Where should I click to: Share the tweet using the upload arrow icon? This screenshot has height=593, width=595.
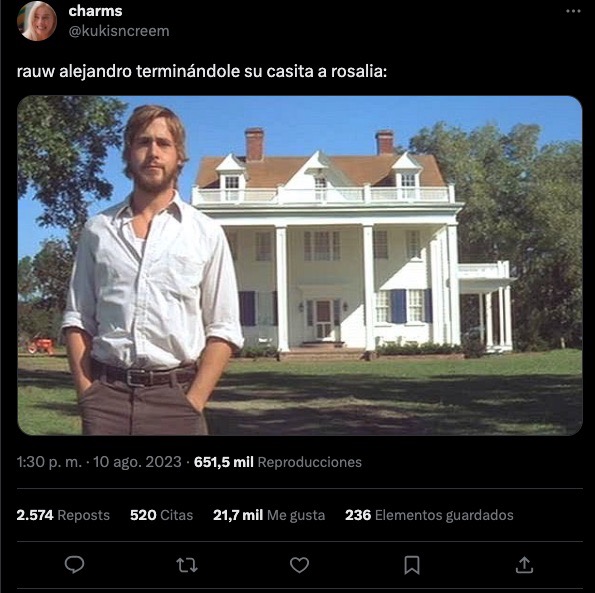click(x=524, y=565)
